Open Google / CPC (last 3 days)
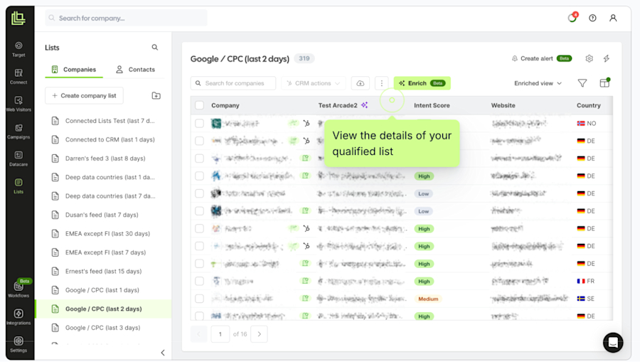This screenshot has width=640, height=364. [104, 328]
